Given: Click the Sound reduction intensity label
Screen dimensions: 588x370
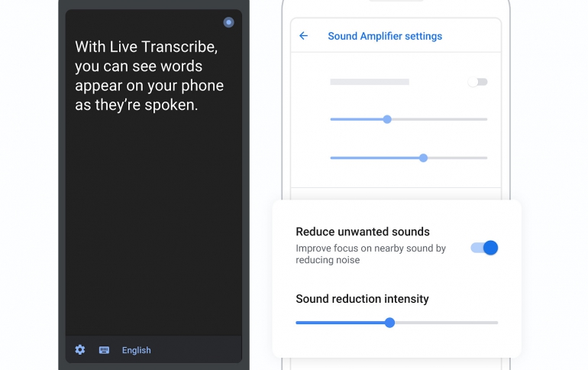Looking at the screenshot, I should [362, 299].
